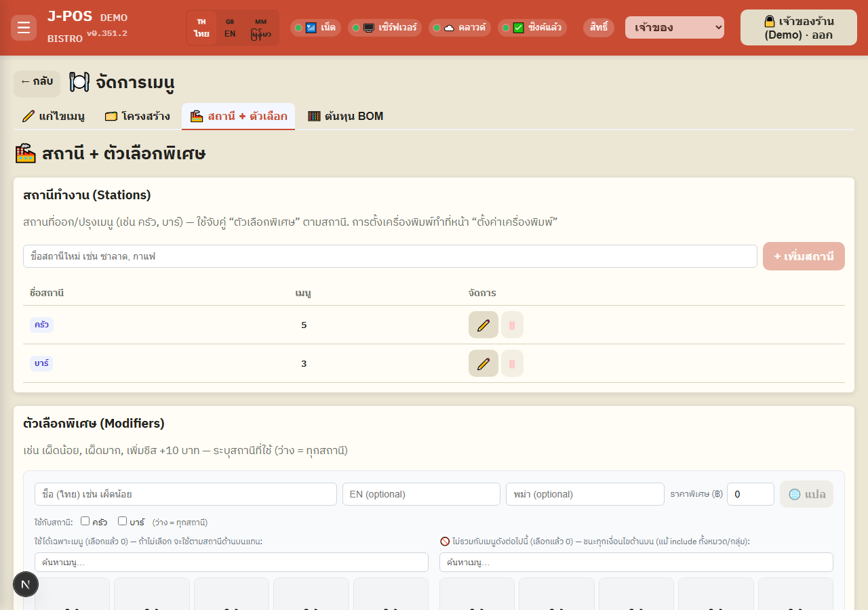Click the แปล translate button
The image size is (868, 610).
click(x=806, y=494)
